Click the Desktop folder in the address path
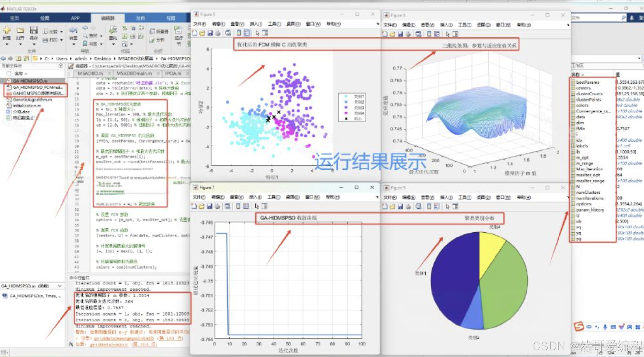This screenshot has height=357, width=644. [102, 59]
